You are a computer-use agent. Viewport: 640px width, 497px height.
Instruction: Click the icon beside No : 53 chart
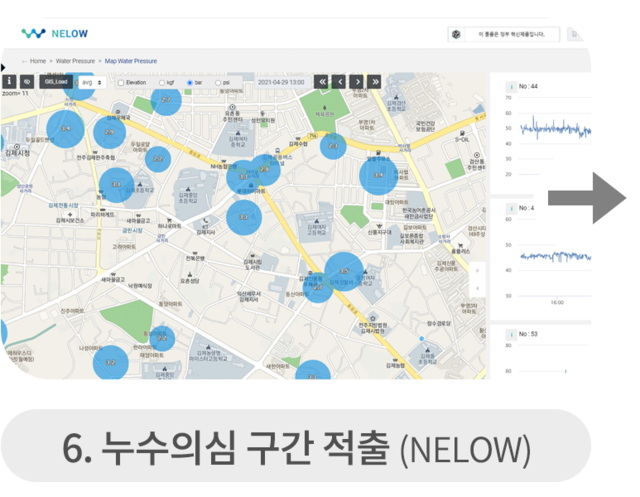[x=511, y=335]
